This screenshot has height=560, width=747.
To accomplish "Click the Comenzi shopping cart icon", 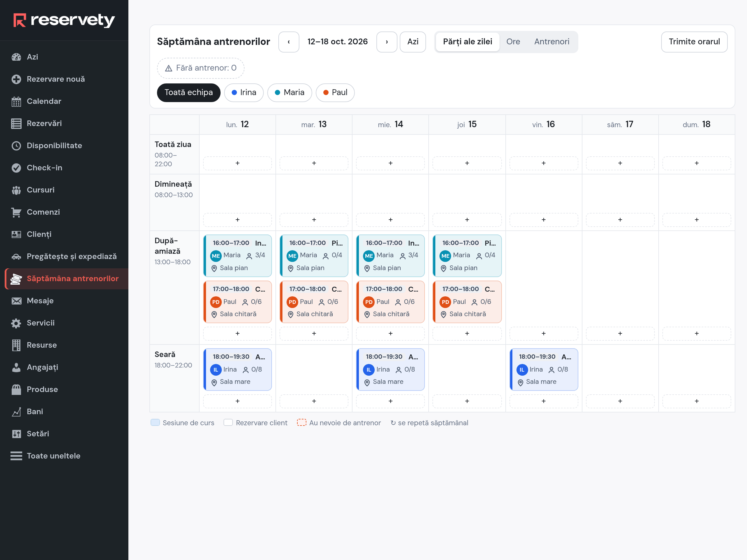I will (x=16, y=212).
